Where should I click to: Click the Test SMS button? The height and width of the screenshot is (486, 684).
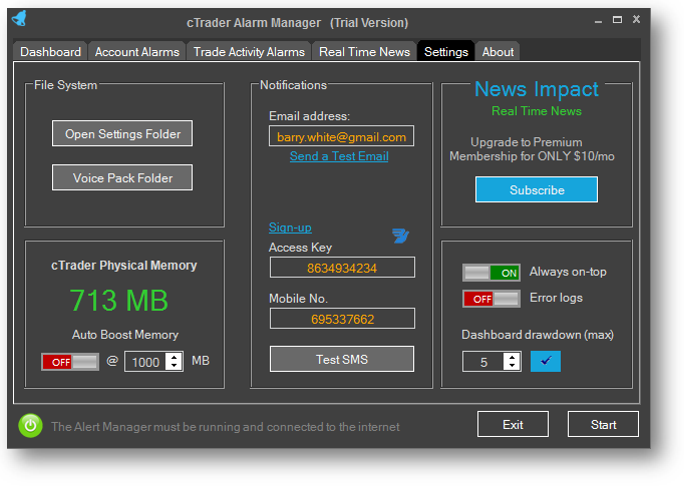point(342,359)
